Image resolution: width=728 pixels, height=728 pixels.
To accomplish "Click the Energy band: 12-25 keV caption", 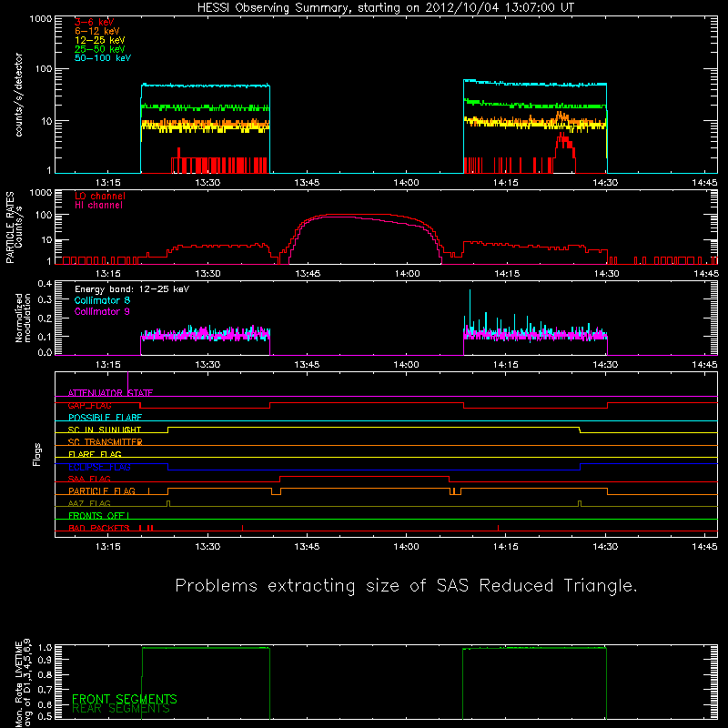I will pyautogui.click(x=132, y=289).
